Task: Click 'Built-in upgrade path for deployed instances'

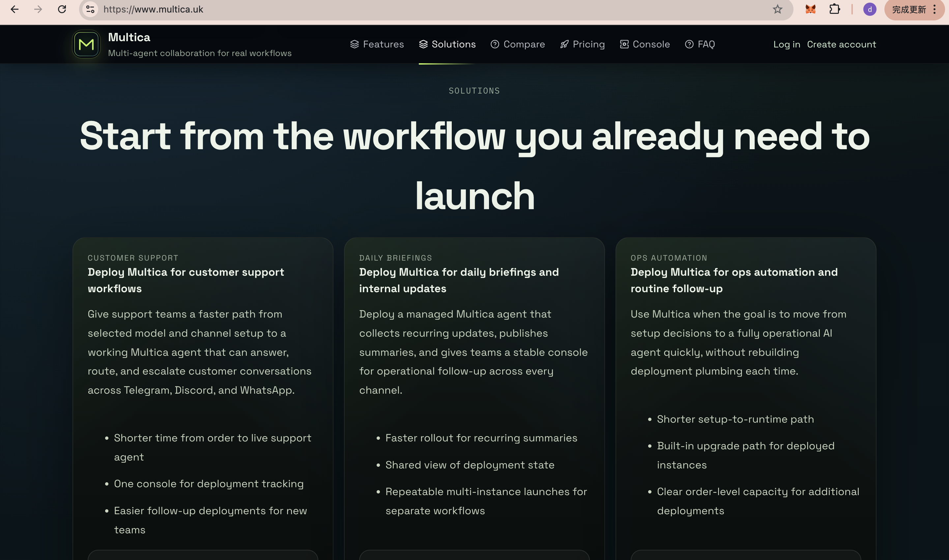Action: point(746,455)
